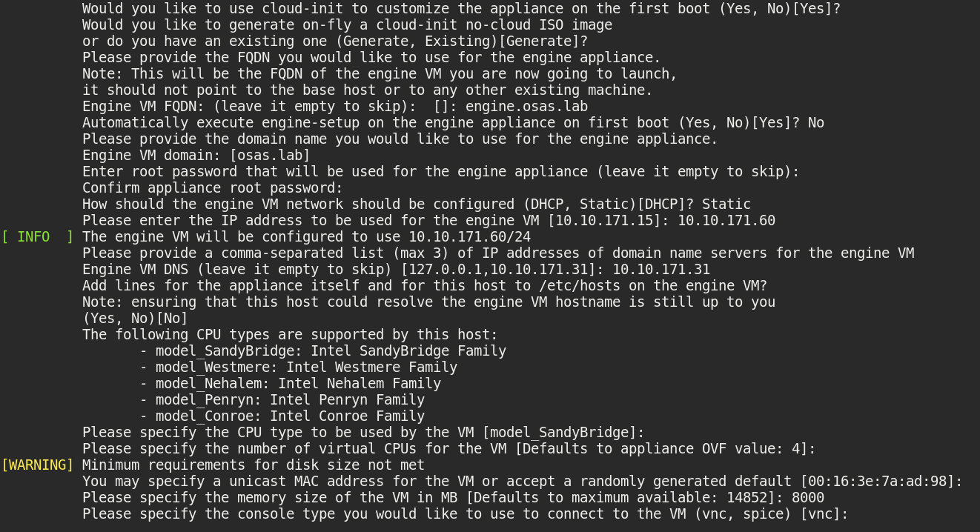Click the 10.10.171.60/24 address in the INFO line
Viewport: 980px width, 532px height.
[x=470, y=237]
